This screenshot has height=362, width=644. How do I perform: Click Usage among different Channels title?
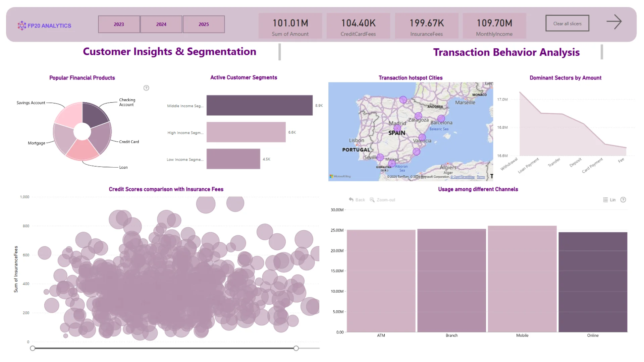point(478,189)
